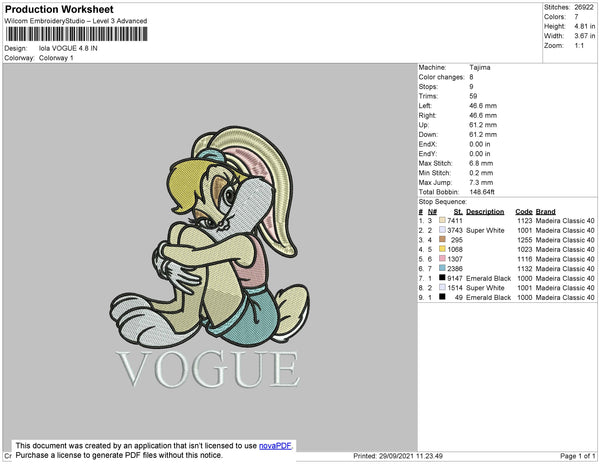Click the 'Colorway 1' value
Image resolution: width=600 pixels, height=464 pixels.
pos(56,58)
